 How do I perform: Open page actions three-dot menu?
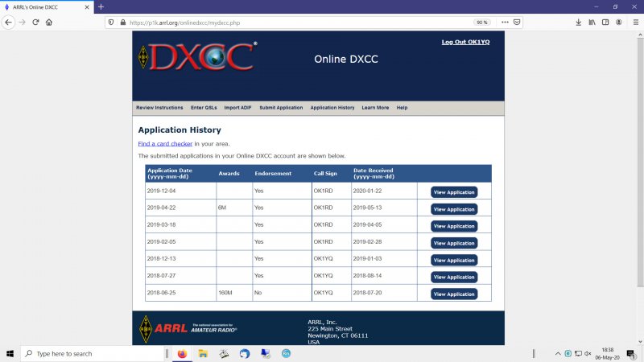505,23
